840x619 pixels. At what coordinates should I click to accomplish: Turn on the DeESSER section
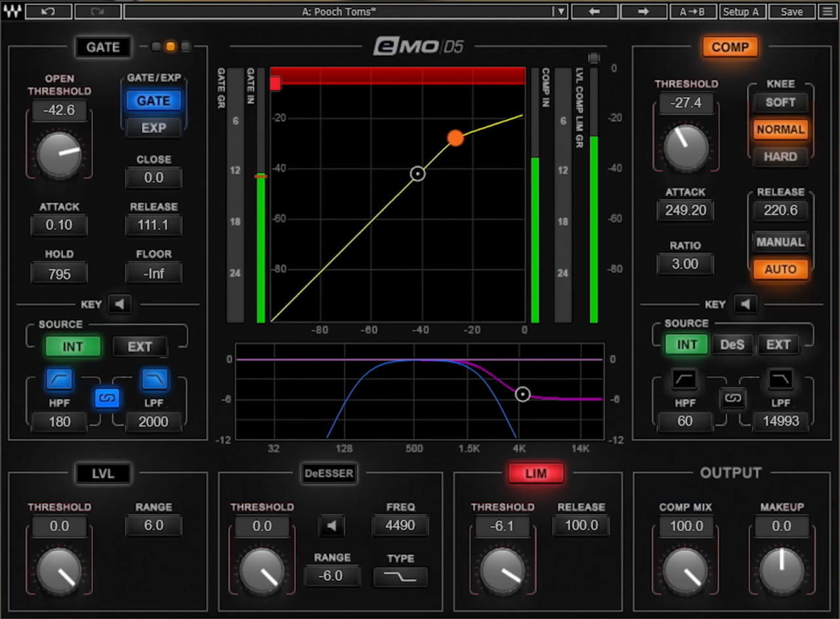click(329, 473)
